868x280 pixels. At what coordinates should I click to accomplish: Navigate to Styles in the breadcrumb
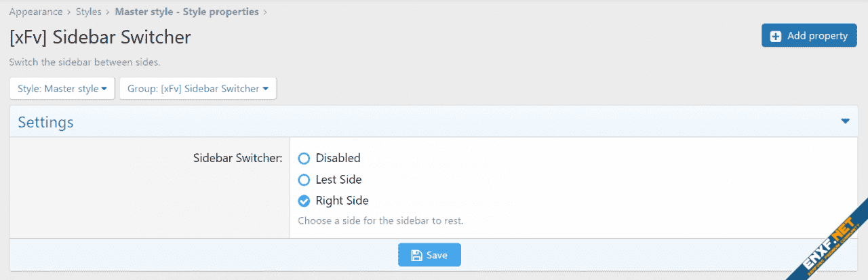89,12
